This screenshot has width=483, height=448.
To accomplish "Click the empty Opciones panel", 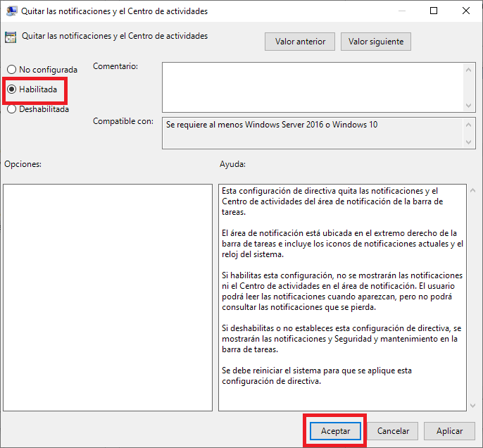I will [x=108, y=298].
